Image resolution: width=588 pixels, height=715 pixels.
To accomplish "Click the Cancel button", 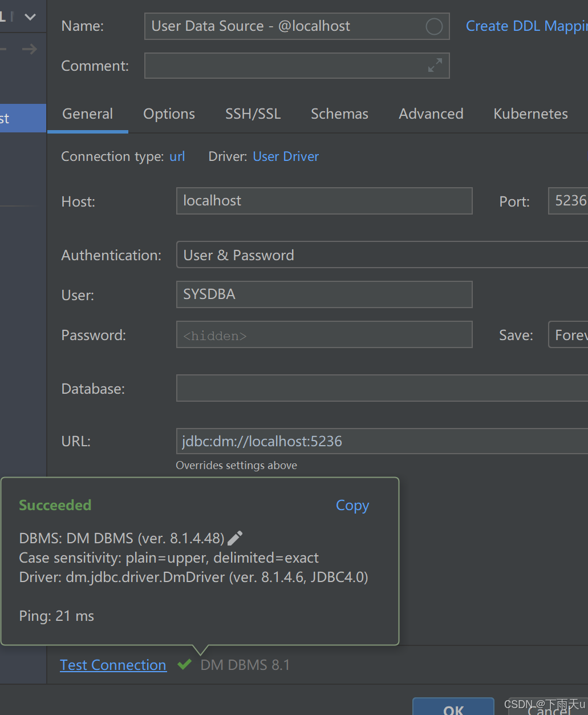I will [549, 708].
